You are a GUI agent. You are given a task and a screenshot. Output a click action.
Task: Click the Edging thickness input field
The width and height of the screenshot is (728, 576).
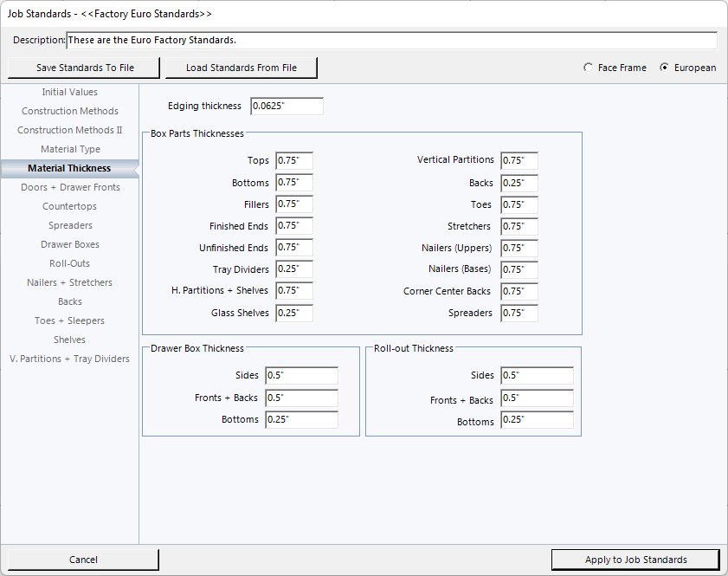click(x=287, y=107)
